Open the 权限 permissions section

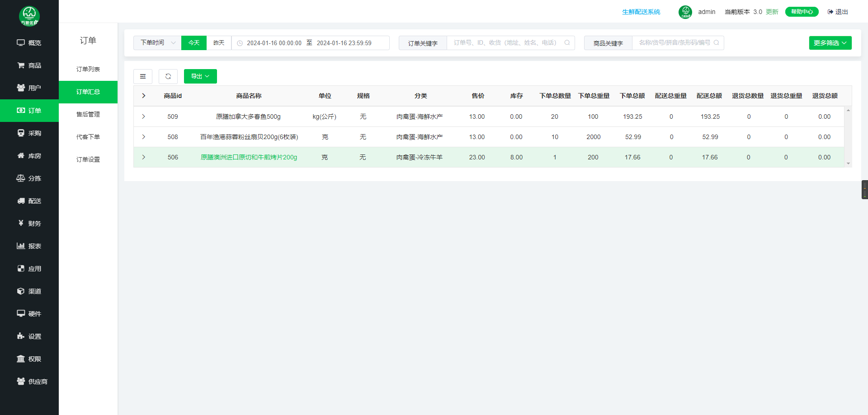coord(29,359)
